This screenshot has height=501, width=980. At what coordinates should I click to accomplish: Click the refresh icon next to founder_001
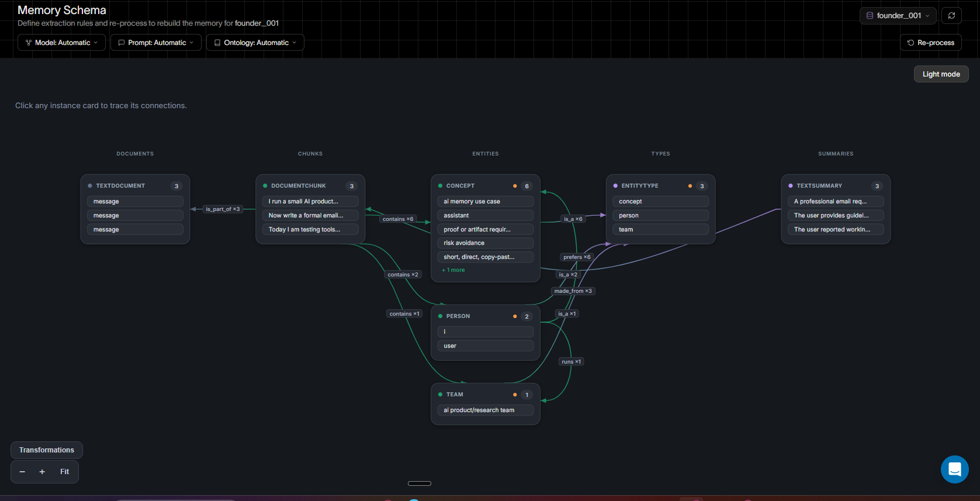point(951,16)
